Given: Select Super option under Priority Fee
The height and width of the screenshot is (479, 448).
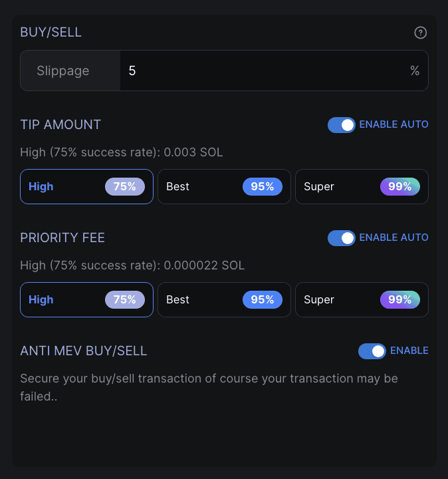Looking at the screenshot, I should (362, 299).
